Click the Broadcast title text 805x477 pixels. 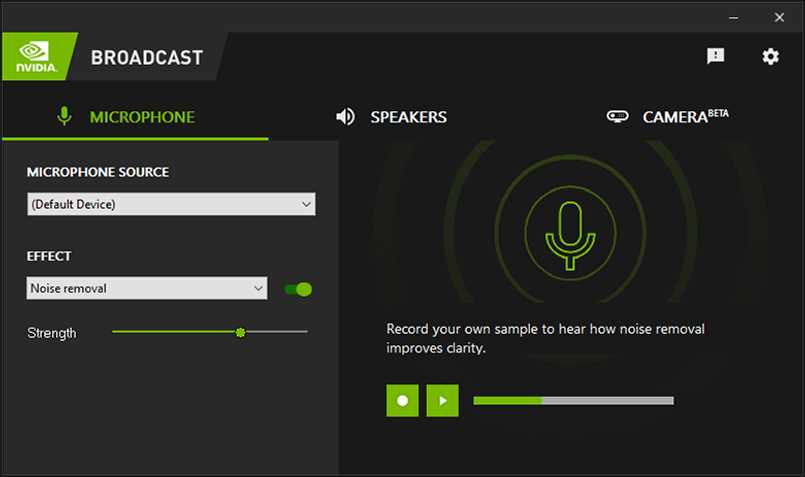click(x=147, y=58)
